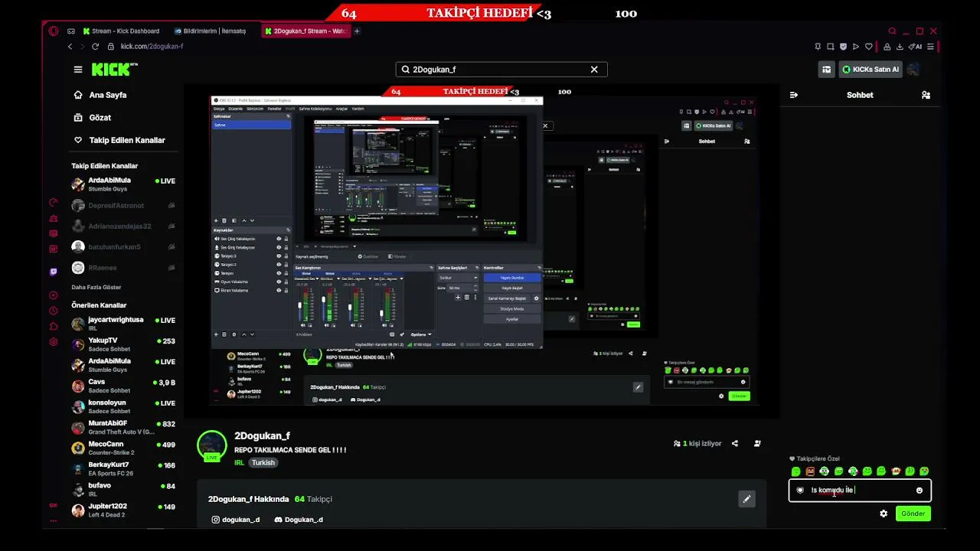Open the konsoloyun recommended channel
The width and height of the screenshot is (980, 551).
click(x=124, y=406)
